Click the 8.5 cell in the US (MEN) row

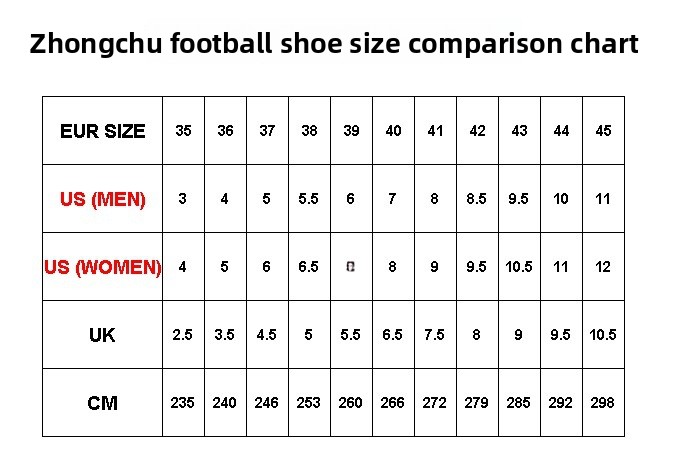point(477,199)
